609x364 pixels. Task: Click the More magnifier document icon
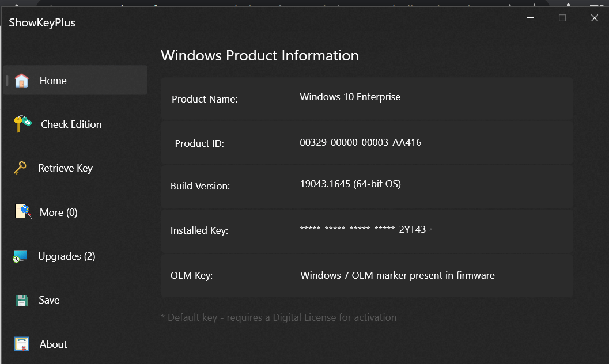tap(23, 211)
